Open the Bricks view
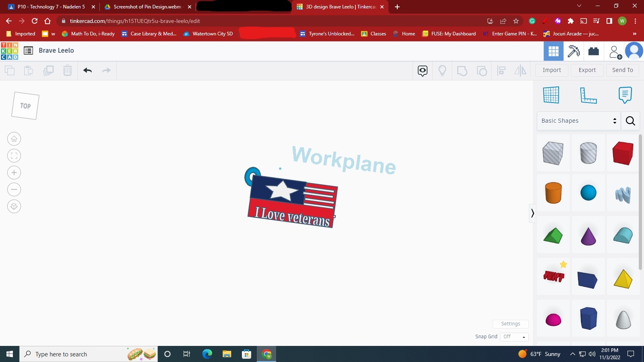The height and width of the screenshot is (362, 644). [594, 51]
